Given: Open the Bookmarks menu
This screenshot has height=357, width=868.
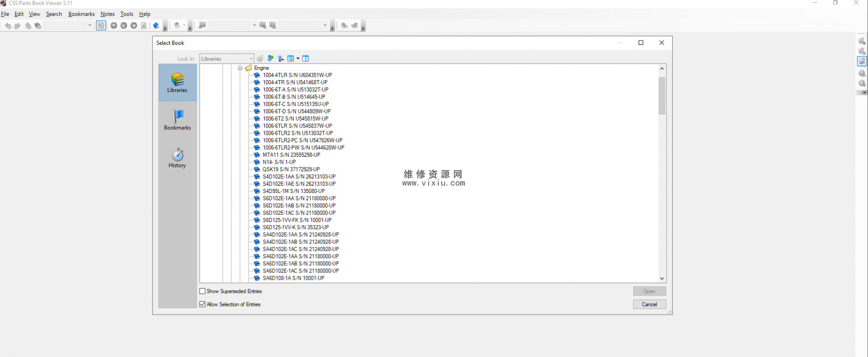Looking at the screenshot, I should click(81, 14).
